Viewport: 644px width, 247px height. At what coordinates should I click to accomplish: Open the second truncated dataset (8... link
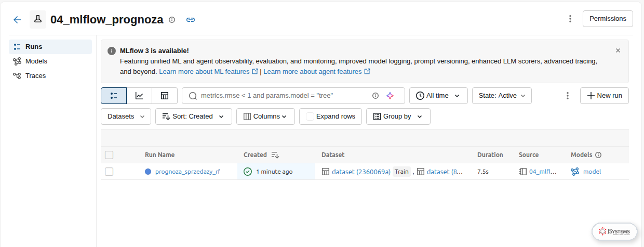point(445,172)
